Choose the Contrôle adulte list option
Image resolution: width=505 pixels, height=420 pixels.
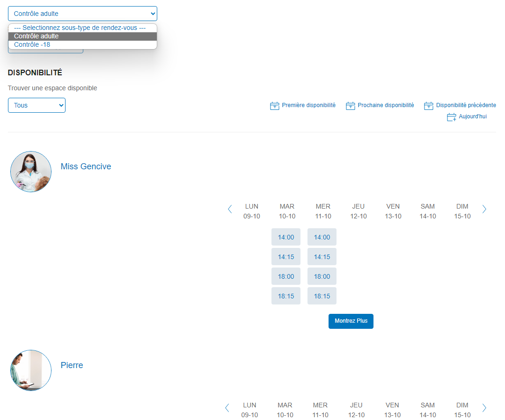(x=37, y=36)
